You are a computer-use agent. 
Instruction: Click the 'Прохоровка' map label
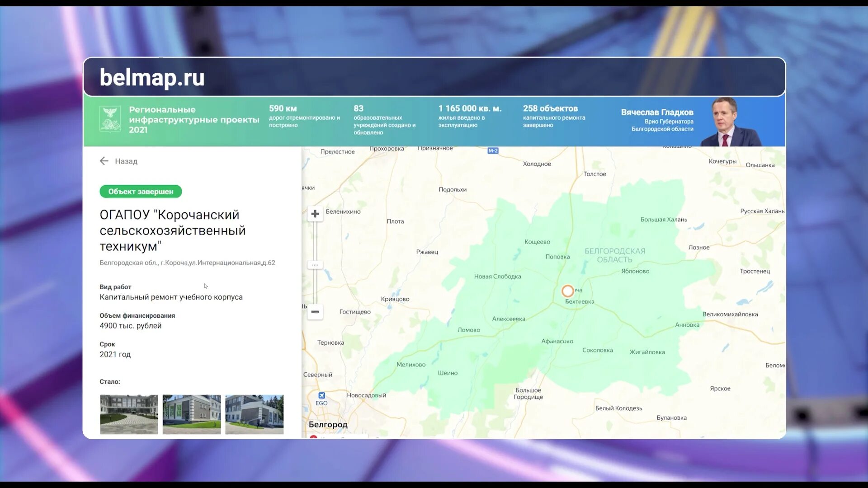387,149
